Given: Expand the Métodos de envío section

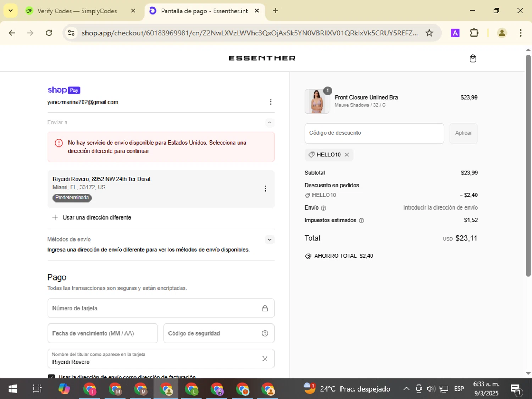Looking at the screenshot, I should (270, 240).
